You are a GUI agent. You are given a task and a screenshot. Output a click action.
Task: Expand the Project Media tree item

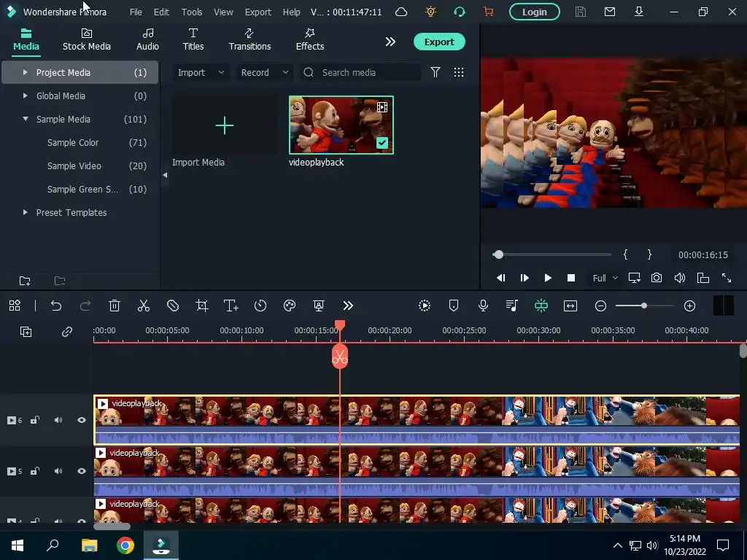tap(26, 72)
